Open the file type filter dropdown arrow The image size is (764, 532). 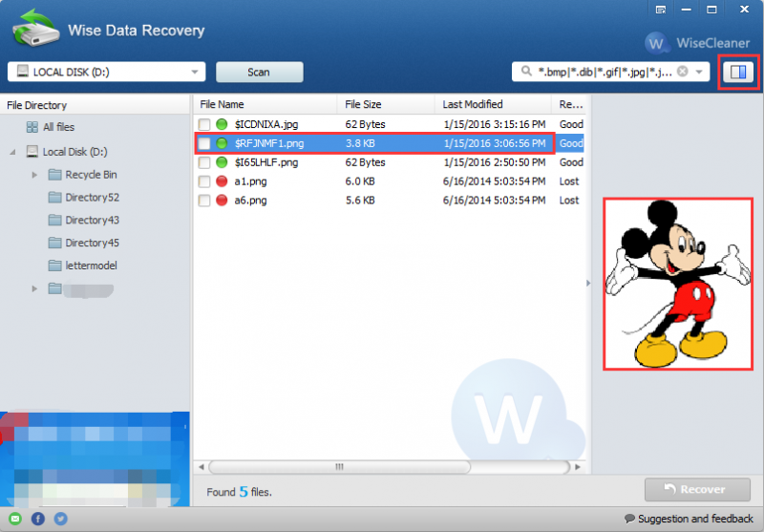(699, 72)
